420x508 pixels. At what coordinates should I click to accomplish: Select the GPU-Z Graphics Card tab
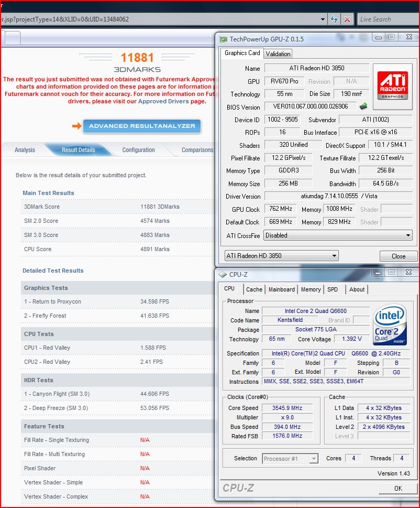pyautogui.click(x=242, y=53)
